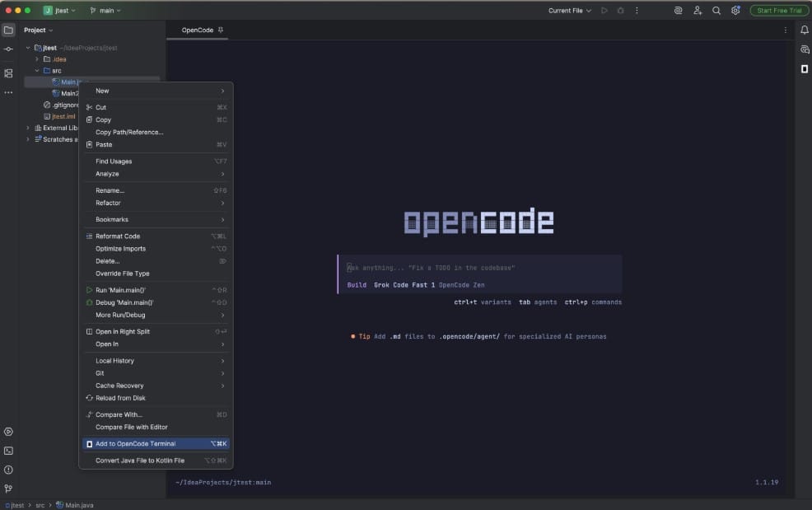Open the New submenu
The height and width of the screenshot is (510, 812).
point(156,91)
